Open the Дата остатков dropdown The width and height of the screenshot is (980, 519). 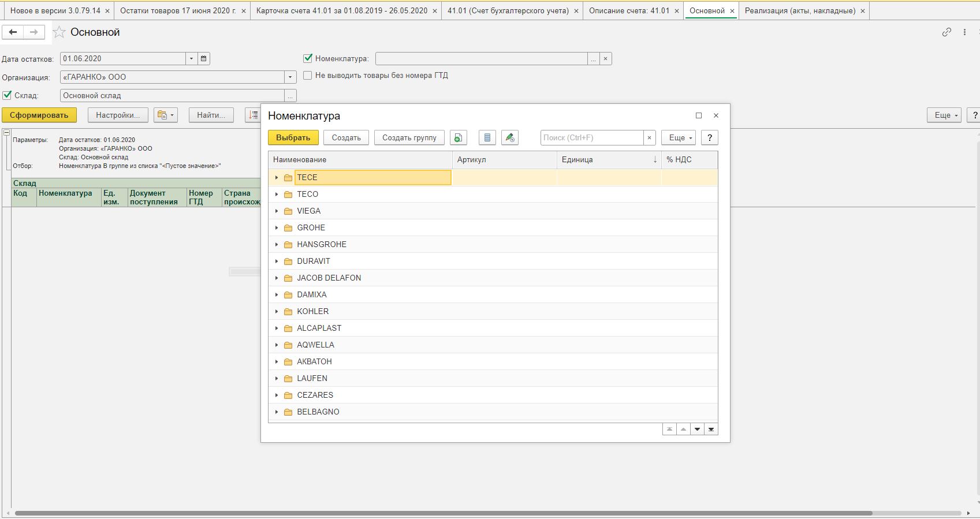coord(192,58)
